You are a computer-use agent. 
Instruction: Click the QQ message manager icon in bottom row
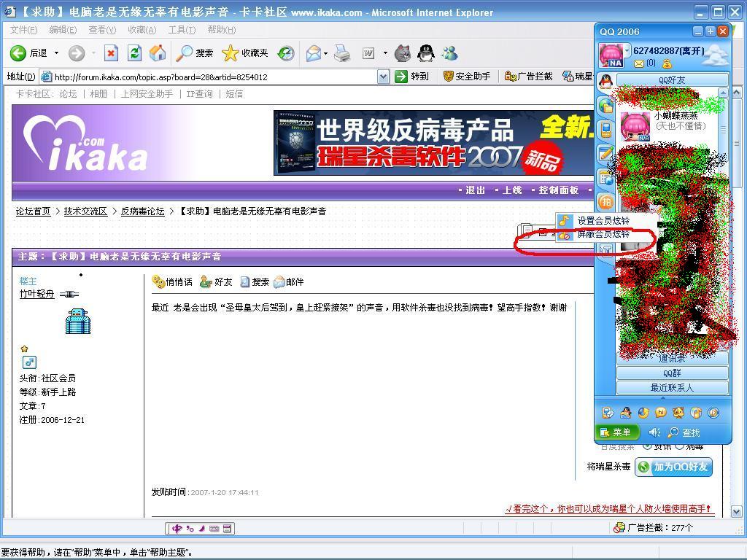click(608, 413)
